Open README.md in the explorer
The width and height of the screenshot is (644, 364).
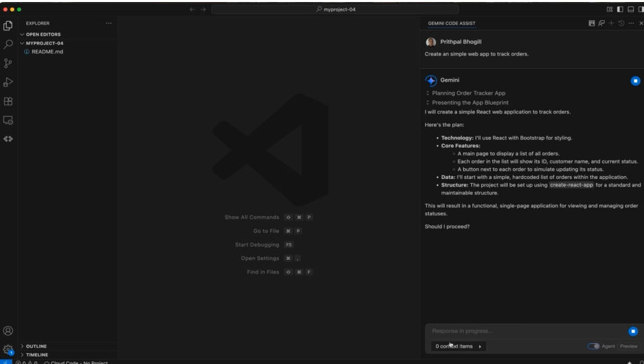tap(47, 52)
